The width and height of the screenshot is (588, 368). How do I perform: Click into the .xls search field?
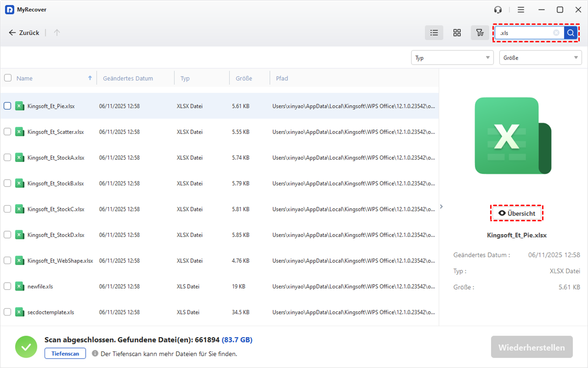tap(524, 33)
